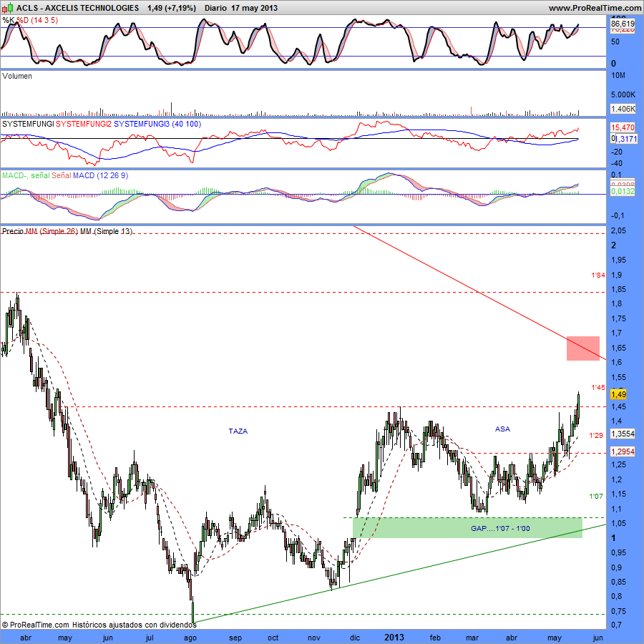Image resolution: width=644 pixels, height=644 pixels.
Task: Click the candlestick icon beside the ACLS title
Action: [8, 8]
